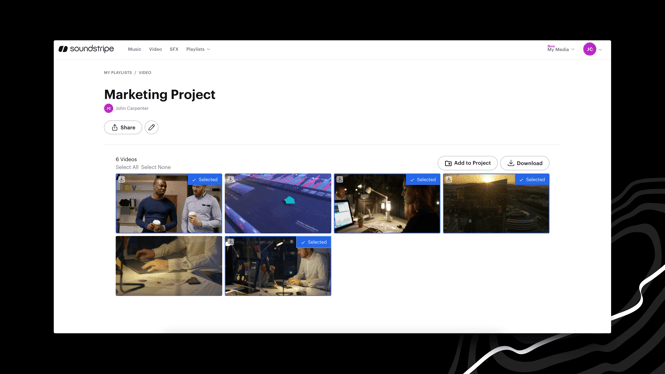The width and height of the screenshot is (665, 374).
Task: Go to MY PLAYLISTS breadcrumb
Action: point(118,73)
